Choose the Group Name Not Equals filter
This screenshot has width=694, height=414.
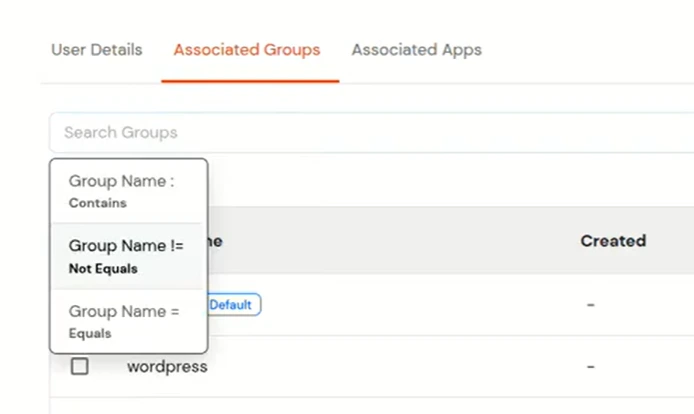click(128, 257)
